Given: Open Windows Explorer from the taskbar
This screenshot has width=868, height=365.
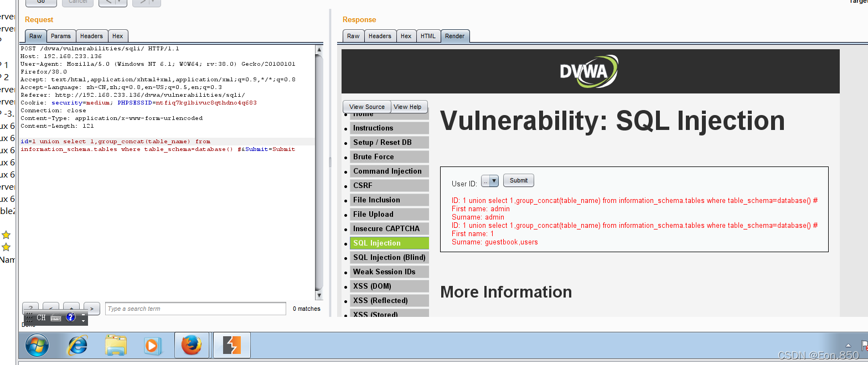Looking at the screenshot, I should coord(116,346).
